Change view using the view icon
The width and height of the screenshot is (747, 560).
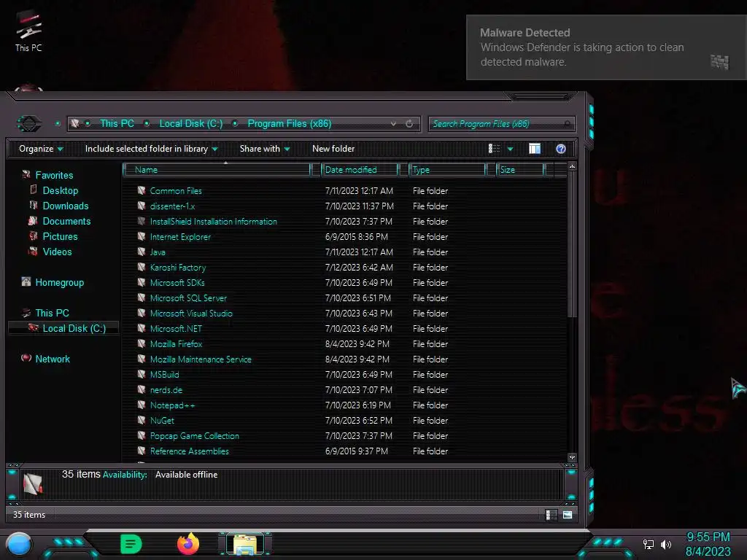point(494,149)
